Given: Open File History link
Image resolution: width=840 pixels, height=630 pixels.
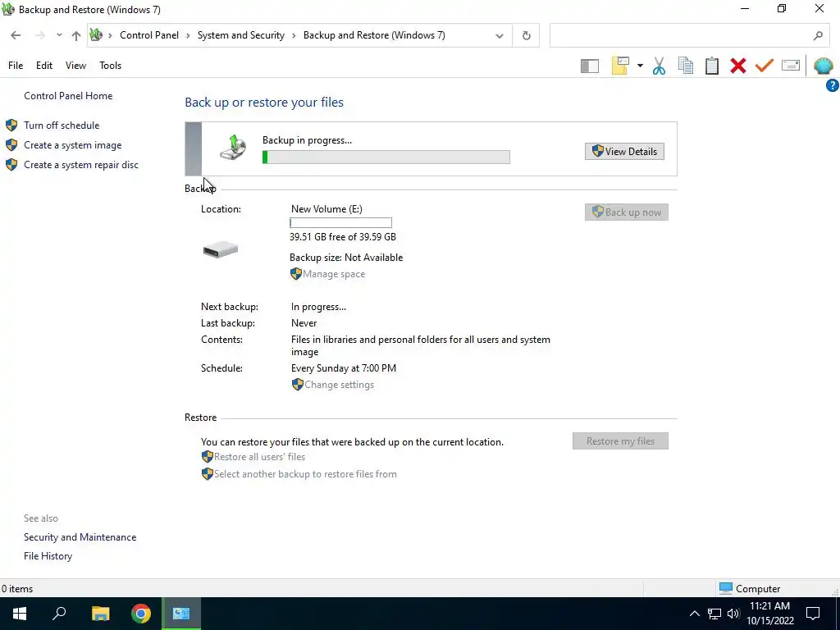Looking at the screenshot, I should pyautogui.click(x=48, y=556).
